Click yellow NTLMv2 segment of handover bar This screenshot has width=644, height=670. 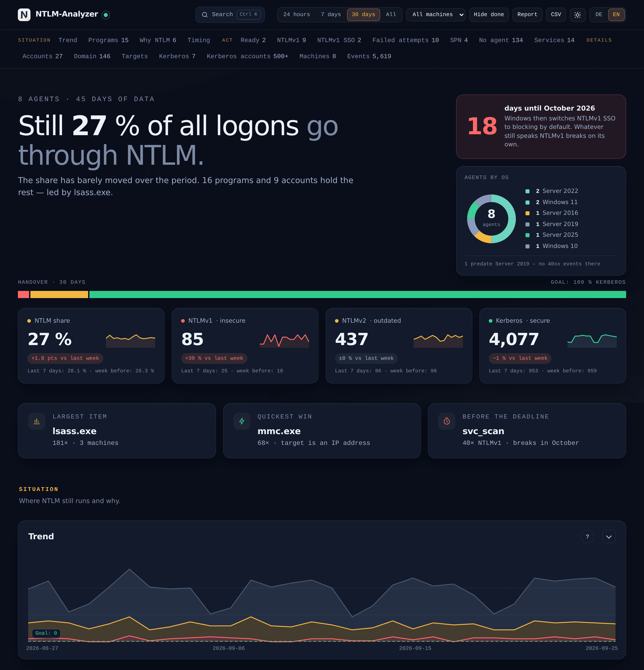[59, 295]
